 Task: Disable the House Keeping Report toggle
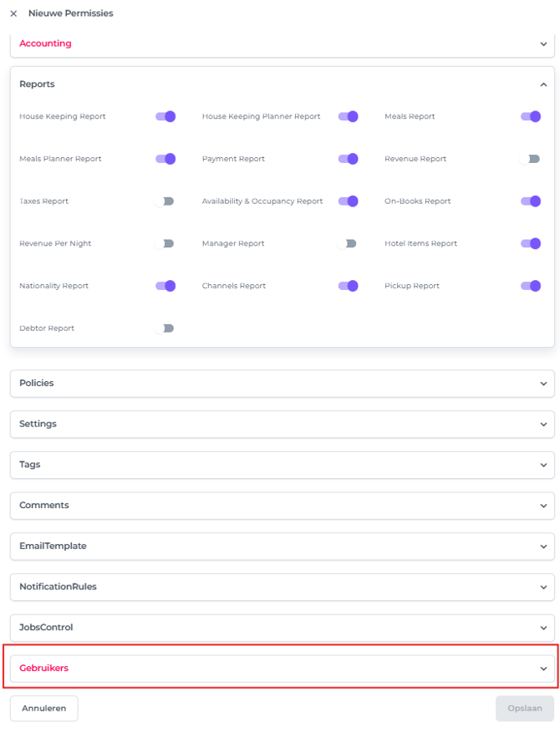pos(165,116)
